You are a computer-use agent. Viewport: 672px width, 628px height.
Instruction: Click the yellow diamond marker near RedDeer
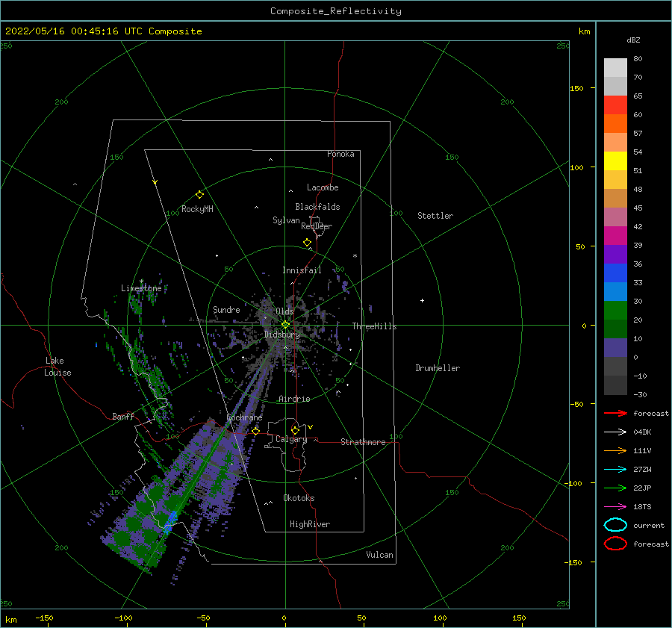click(x=307, y=243)
